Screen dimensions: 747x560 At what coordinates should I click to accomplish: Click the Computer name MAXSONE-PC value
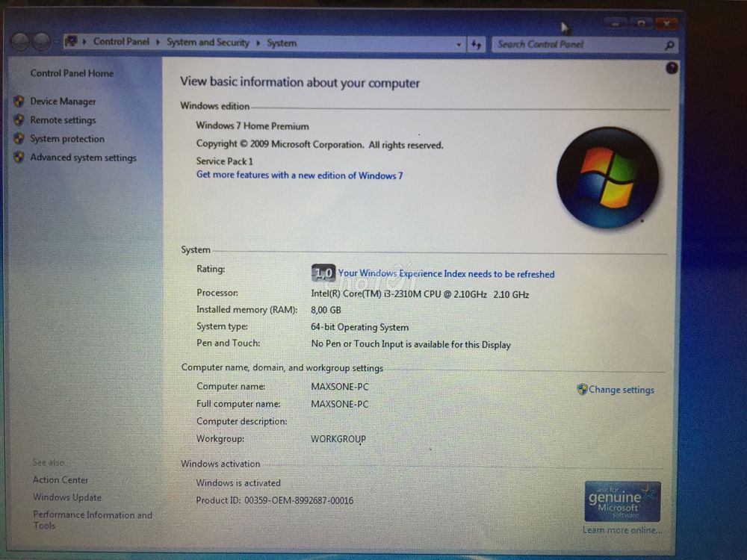pyautogui.click(x=340, y=387)
